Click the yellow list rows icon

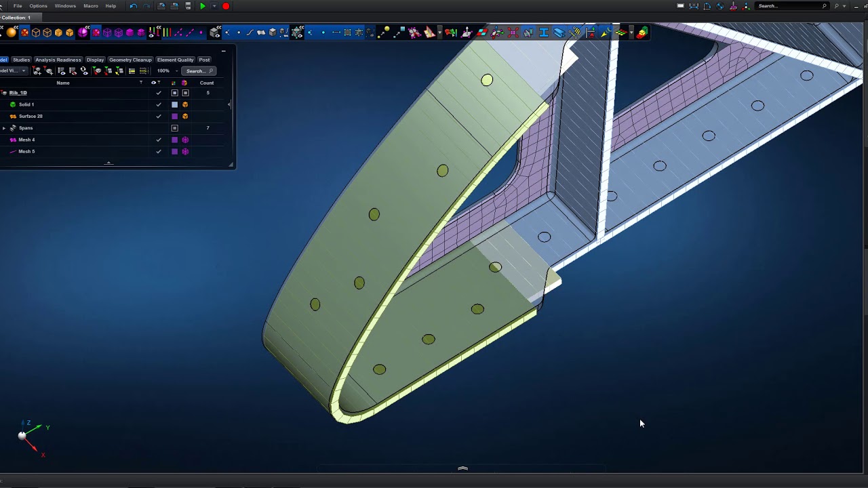(132, 71)
